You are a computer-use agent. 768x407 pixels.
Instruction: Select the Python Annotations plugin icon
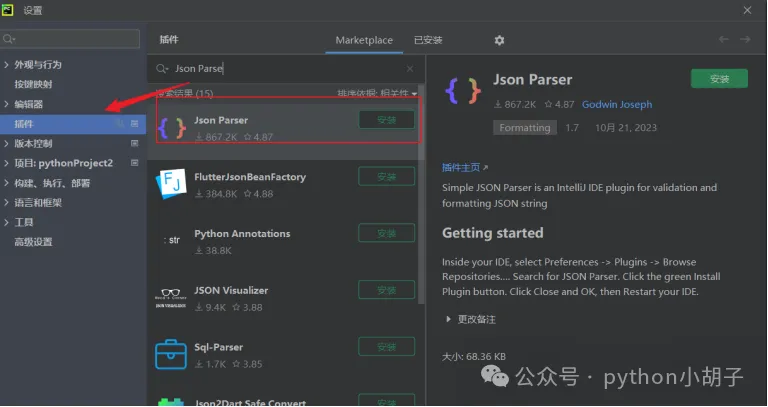[171, 240]
